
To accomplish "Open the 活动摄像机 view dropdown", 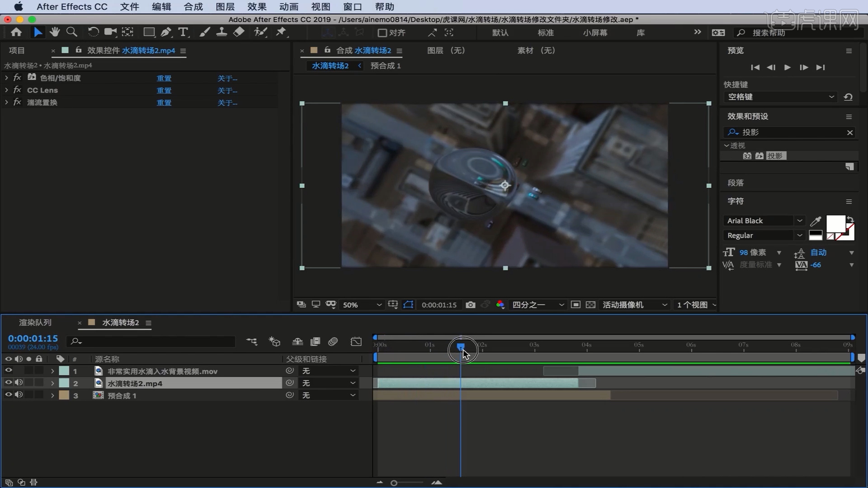I will tap(635, 305).
